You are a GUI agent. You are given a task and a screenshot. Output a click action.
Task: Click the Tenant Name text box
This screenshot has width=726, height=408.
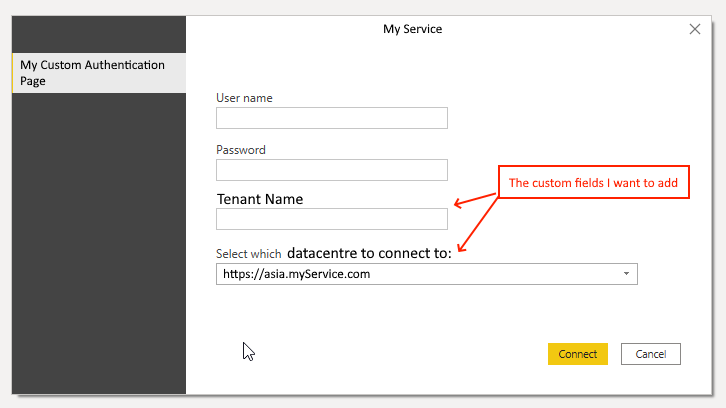[x=332, y=219]
